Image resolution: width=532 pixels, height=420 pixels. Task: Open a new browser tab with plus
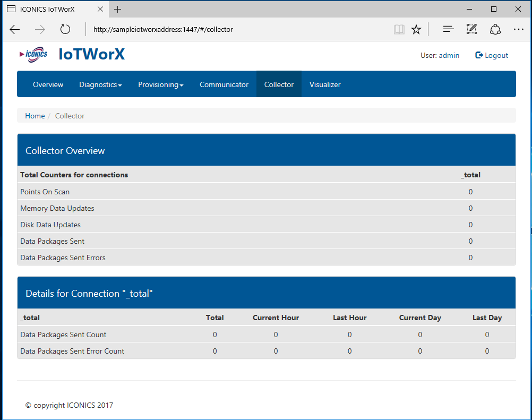click(x=118, y=9)
